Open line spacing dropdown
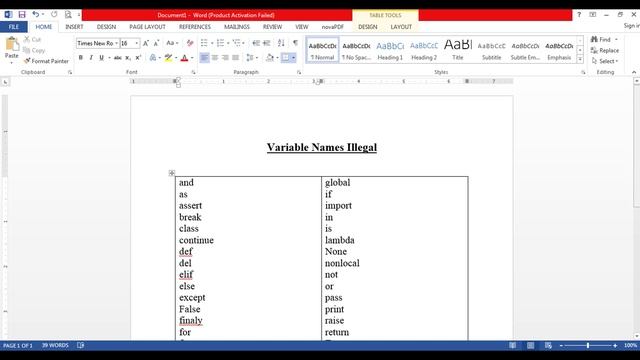 point(252,58)
